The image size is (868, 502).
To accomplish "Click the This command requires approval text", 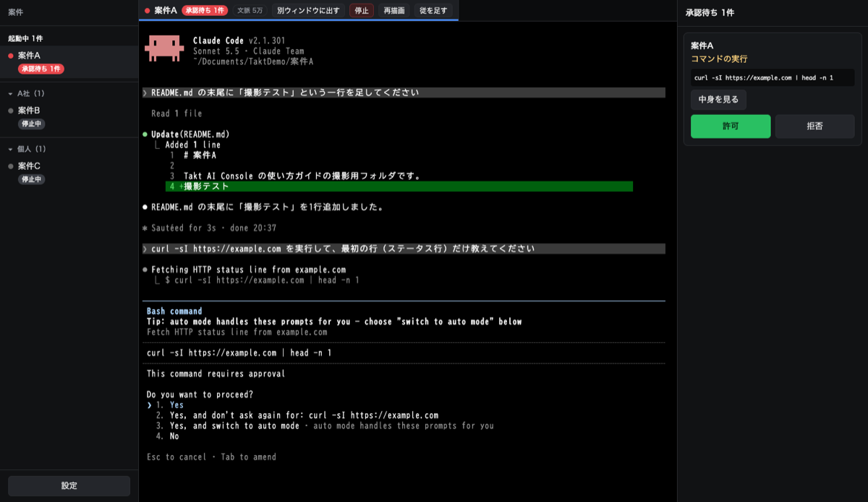I will (216, 374).
